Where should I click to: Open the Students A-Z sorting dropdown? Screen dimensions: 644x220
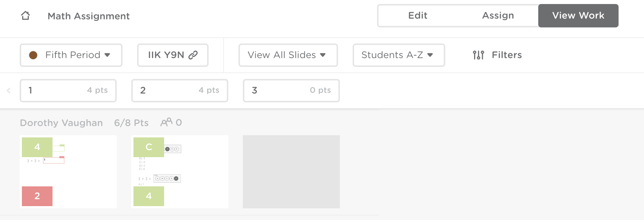[399, 55]
